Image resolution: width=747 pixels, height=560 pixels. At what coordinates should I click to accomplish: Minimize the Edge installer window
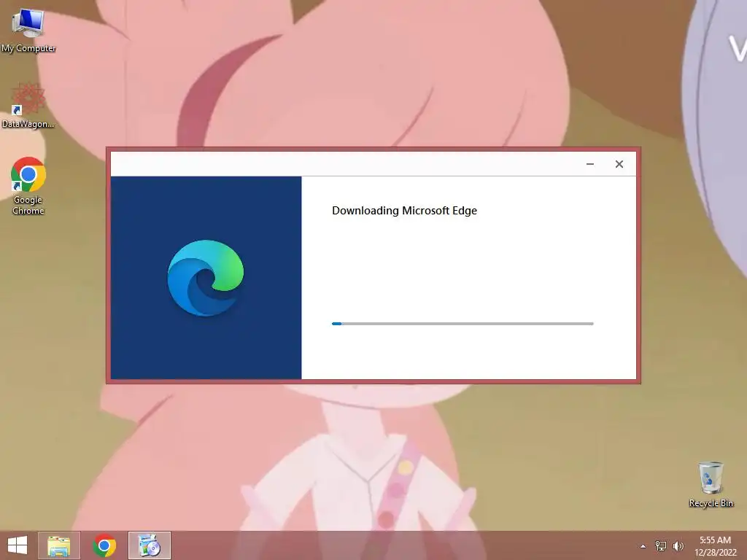coord(589,164)
